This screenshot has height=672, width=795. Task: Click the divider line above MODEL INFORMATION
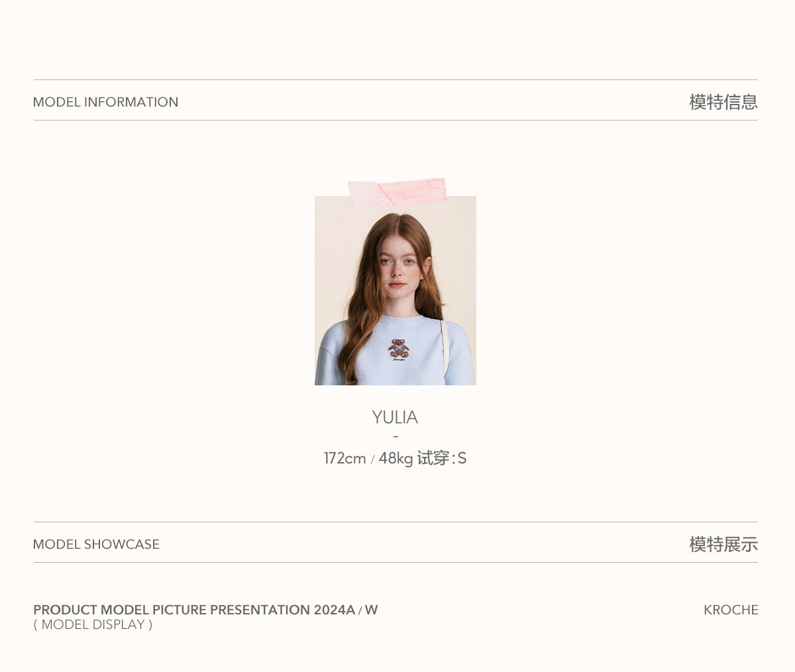(x=396, y=80)
